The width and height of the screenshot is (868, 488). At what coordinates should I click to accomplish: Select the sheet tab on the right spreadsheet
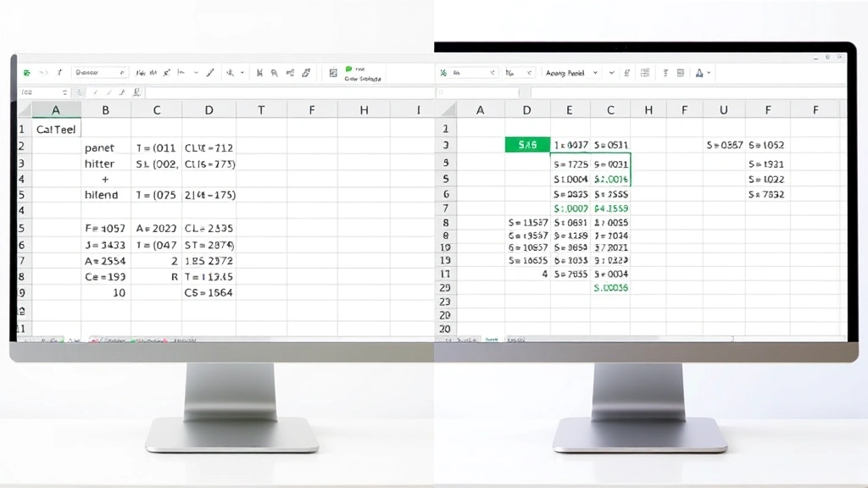tap(492, 341)
